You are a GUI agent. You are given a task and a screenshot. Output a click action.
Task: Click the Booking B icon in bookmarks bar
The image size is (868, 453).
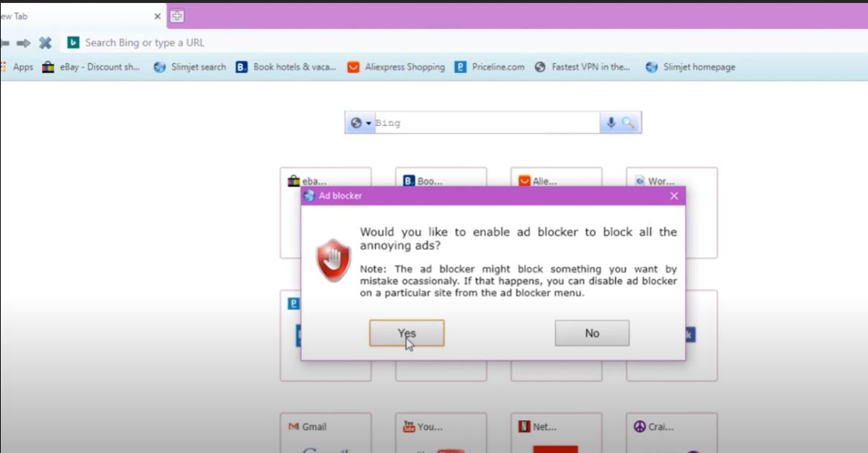[x=241, y=67]
